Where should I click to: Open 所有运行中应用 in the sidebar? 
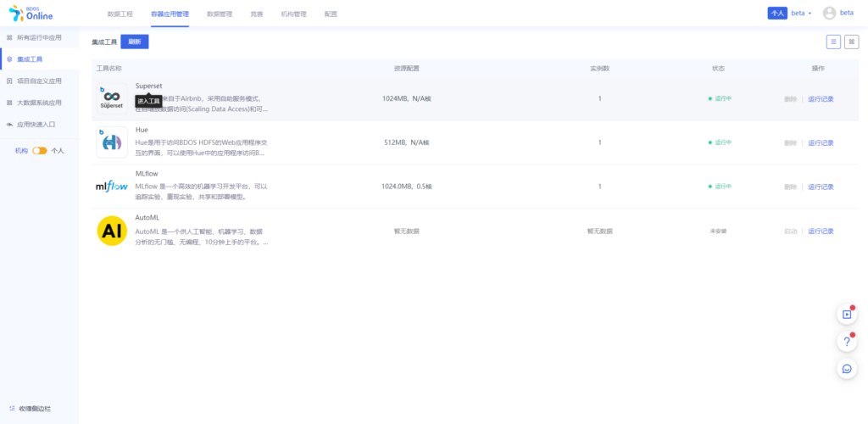39,37
